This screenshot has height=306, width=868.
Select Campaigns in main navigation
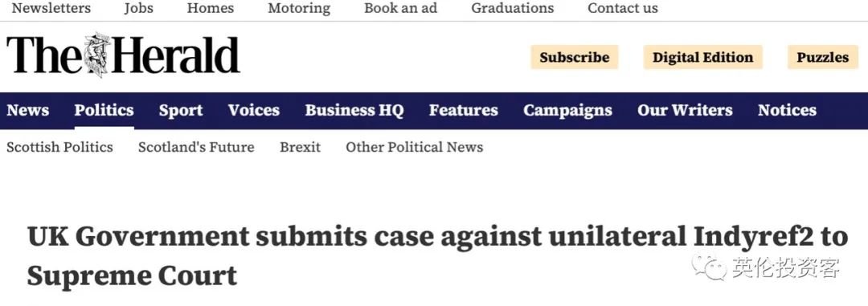pos(568,110)
